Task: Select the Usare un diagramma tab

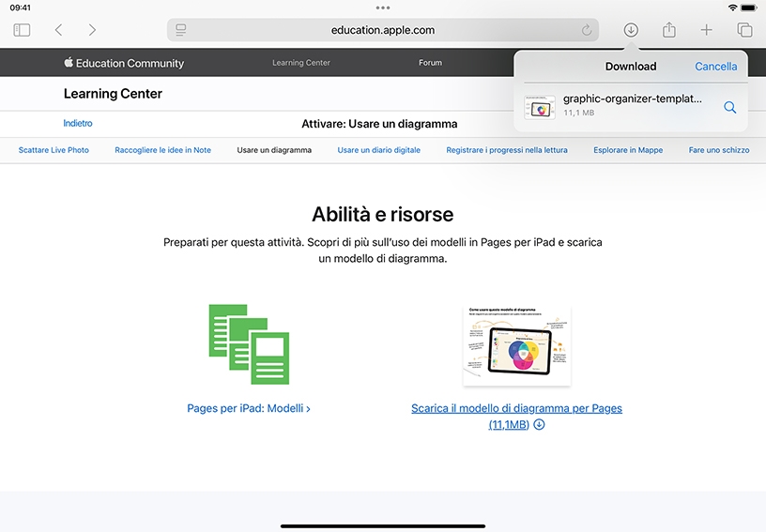Action: coord(274,150)
